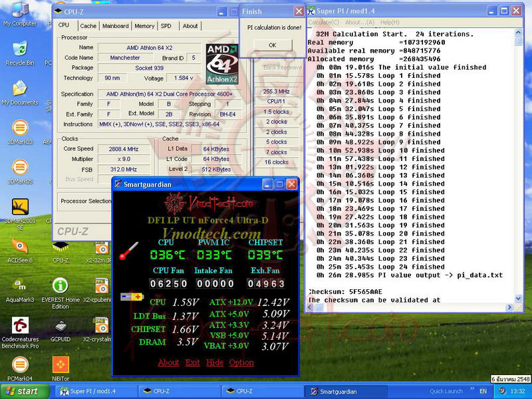
Task: Open the Option link in Smartguardian
Action: 241,362
